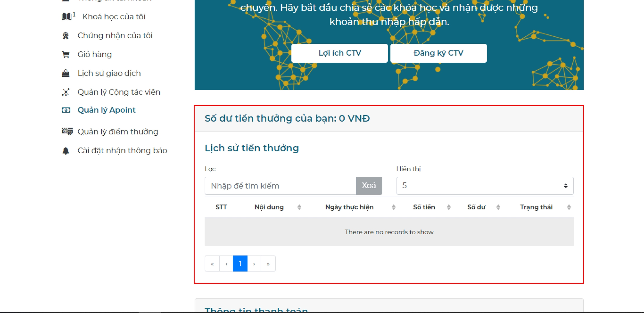This screenshot has width=644, height=313.
Task: Click the shopping cart icon for Giỏ hàng
Action: click(66, 54)
